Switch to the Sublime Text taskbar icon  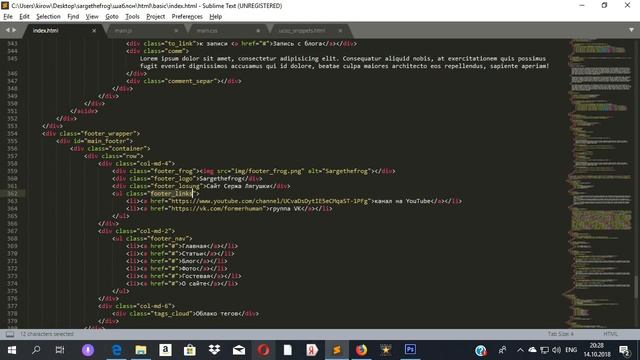(x=337, y=350)
